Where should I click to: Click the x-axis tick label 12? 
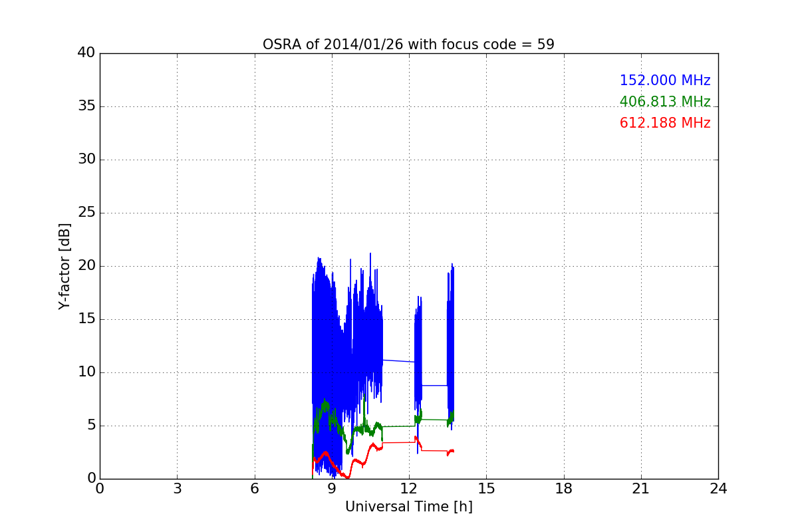409,489
